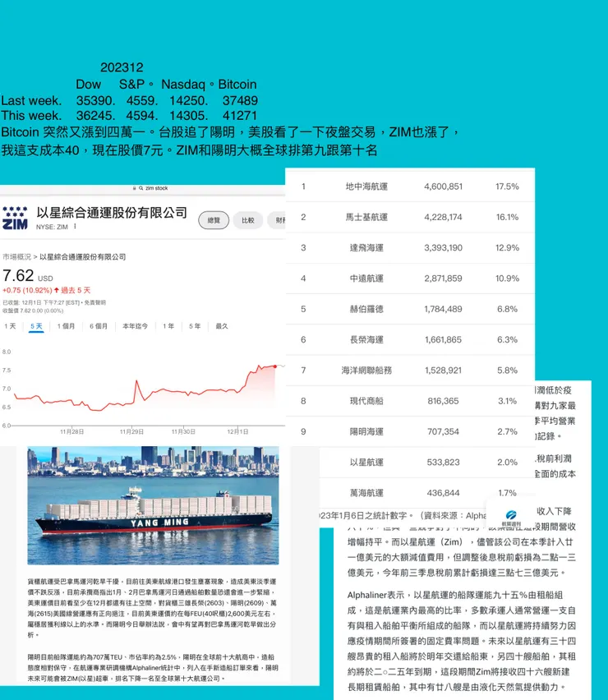Click the 3.1% market share cell
The height and width of the screenshot is (700, 608).
[508, 401]
